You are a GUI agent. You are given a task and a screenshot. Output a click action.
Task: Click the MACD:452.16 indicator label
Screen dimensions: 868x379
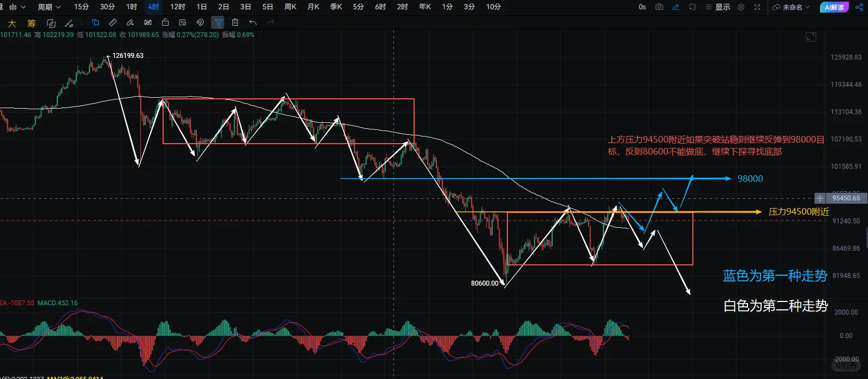click(58, 303)
